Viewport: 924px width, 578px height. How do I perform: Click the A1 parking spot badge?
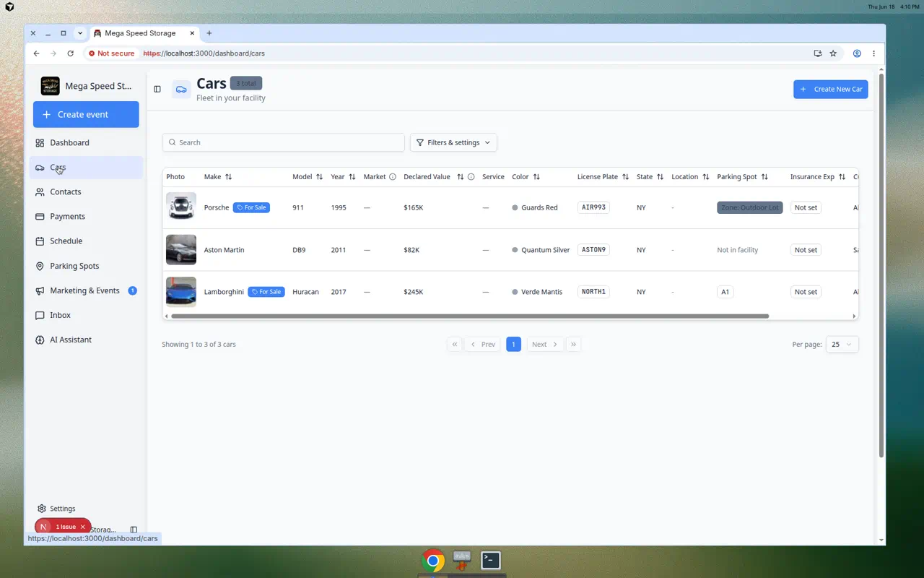pos(725,292)
